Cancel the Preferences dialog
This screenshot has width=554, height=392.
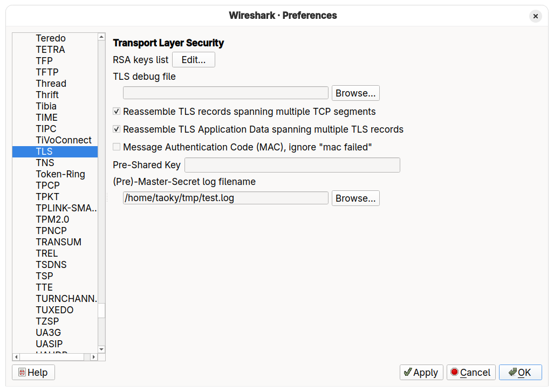[x=470, y=372]
